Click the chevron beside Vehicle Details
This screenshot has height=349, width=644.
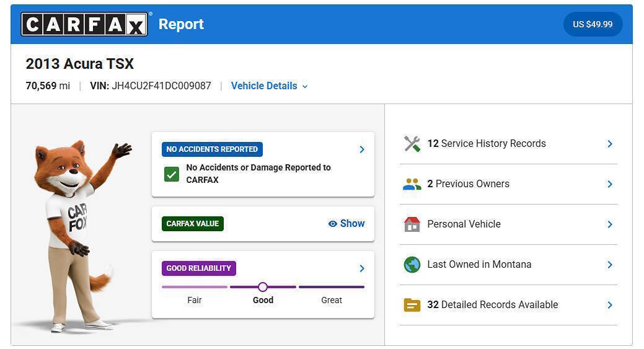point(305,86)
